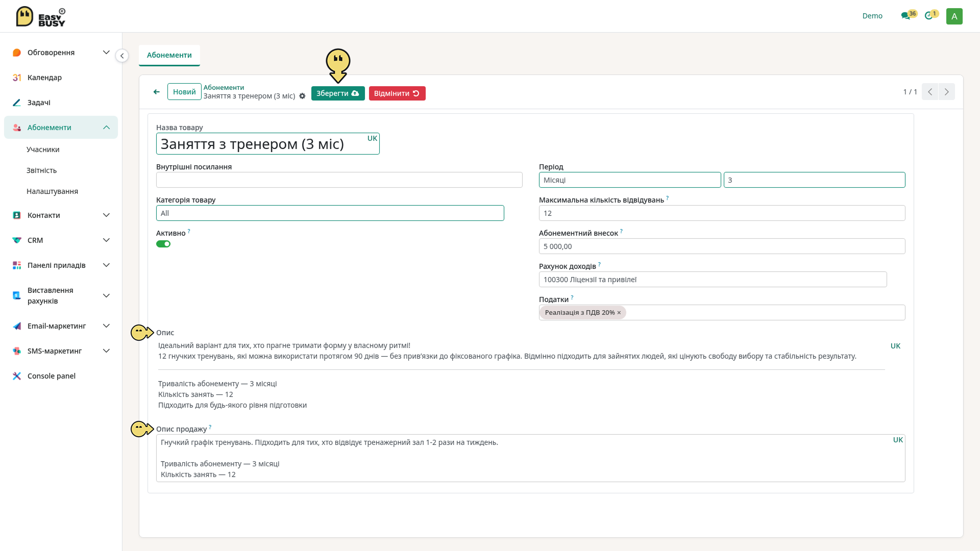Click the Задачі pencil icon

[x=17, y=103]
